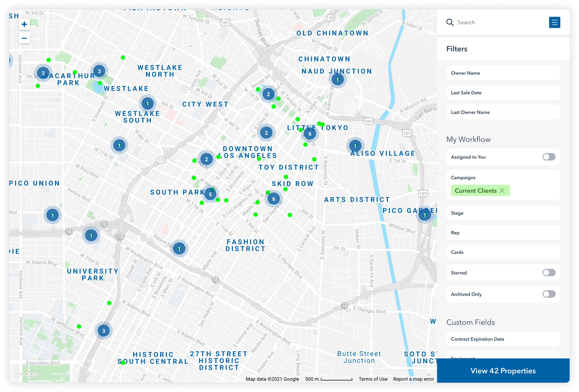Zoom in using the plus icon
The height and width of the screenshot is (392, 579).
point(24,24)
